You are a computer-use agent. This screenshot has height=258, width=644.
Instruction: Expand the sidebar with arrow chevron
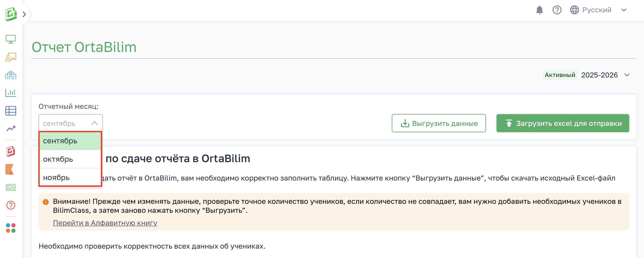(x=24, y=14)
